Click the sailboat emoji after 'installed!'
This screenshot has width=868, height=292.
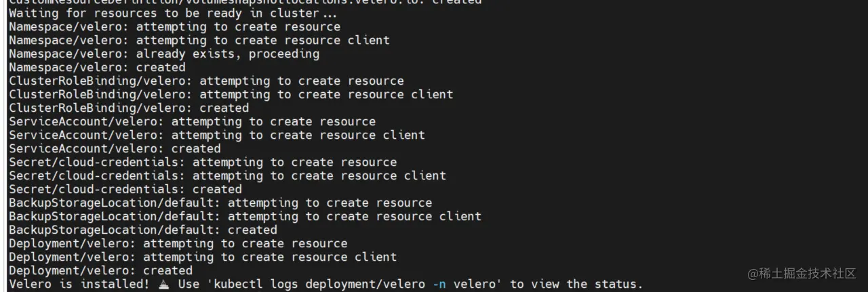[x=164, y=285]
